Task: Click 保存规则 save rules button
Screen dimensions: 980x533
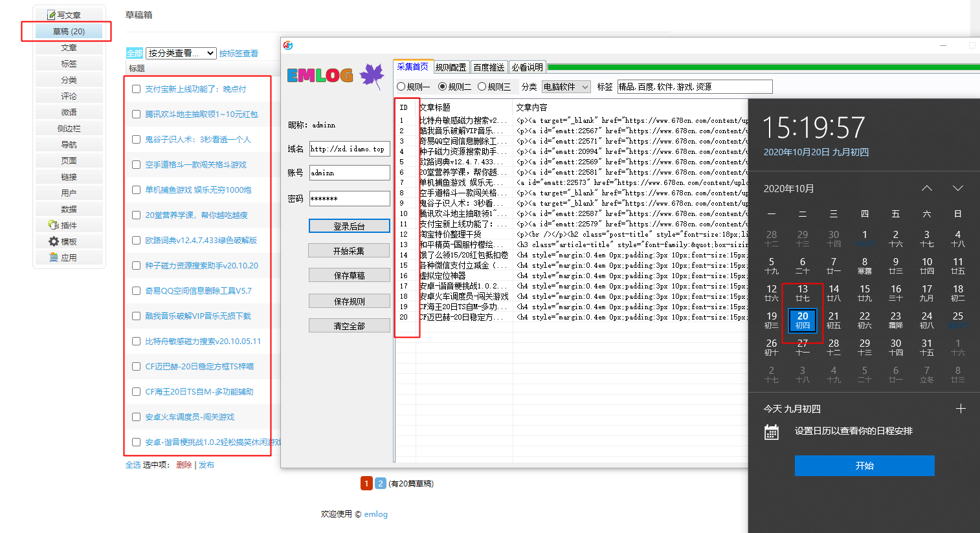Action: [350, 301]
